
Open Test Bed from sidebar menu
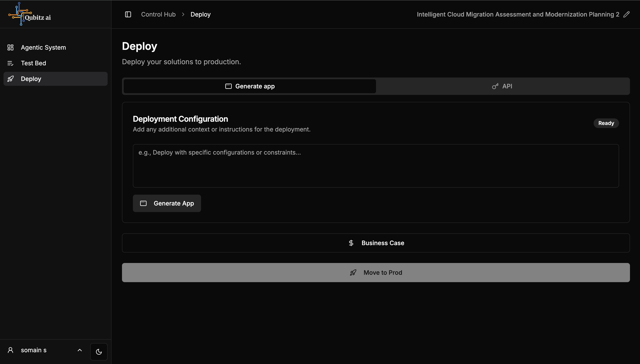coord(34,63)
